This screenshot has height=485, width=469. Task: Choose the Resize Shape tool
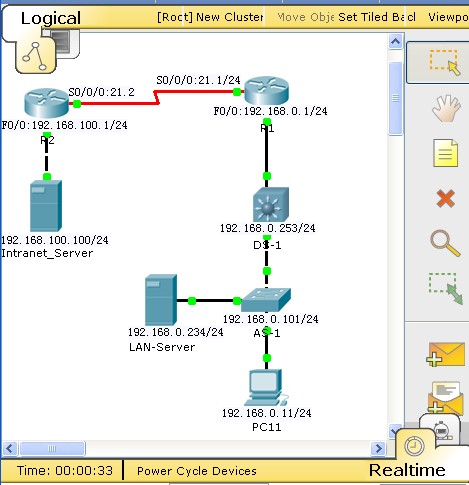coord(446,289)
